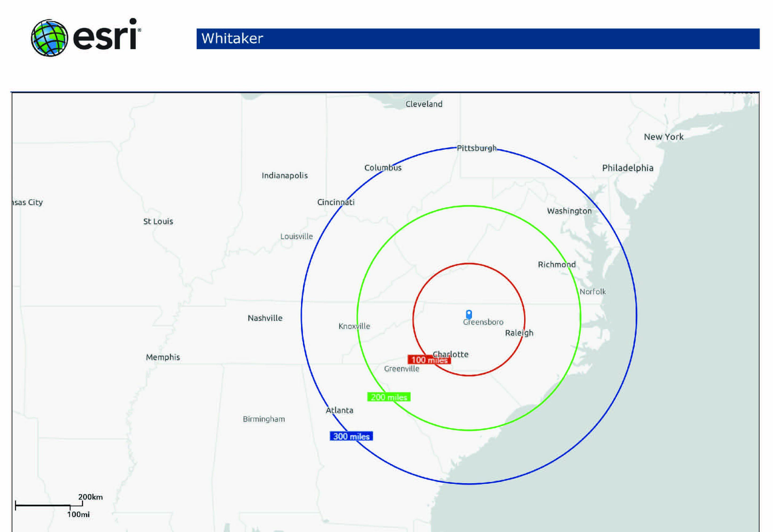Click the Pittsburgh city label

(x=476, y=148)
